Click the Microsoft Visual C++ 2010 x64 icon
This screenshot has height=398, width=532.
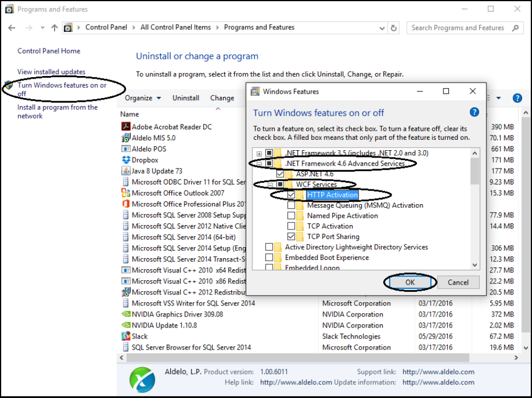tap(126, 270)
